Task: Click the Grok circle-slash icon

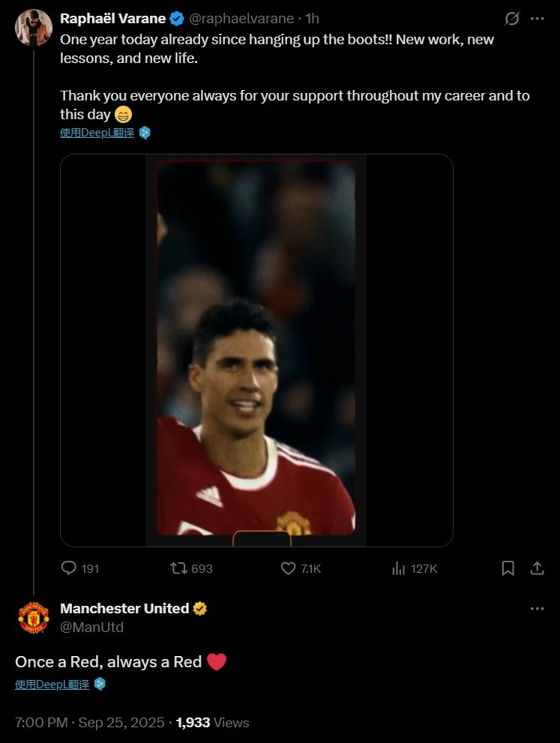Action: pyautogui.click(x=513, y=19)
